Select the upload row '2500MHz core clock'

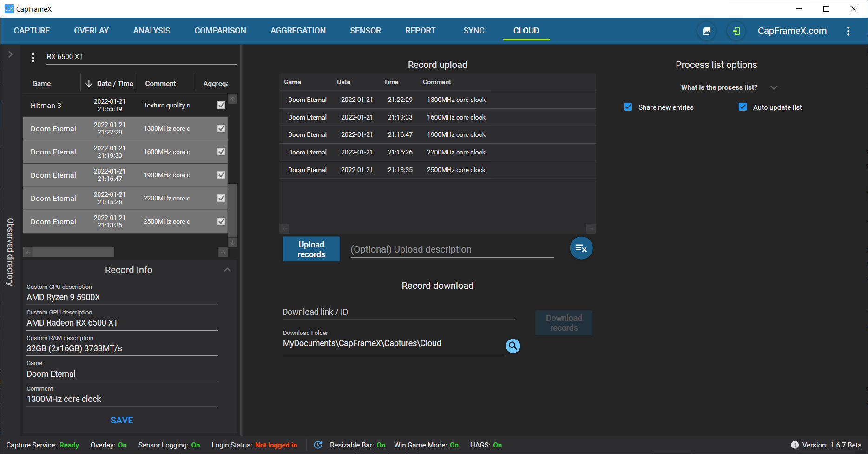coord(438,170)
